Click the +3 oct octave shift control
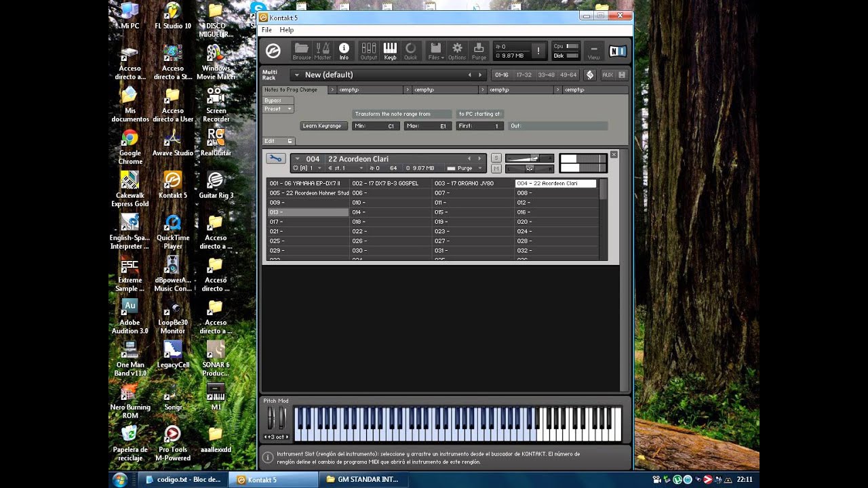Viewport: 868px width, 488px height. 277,436
